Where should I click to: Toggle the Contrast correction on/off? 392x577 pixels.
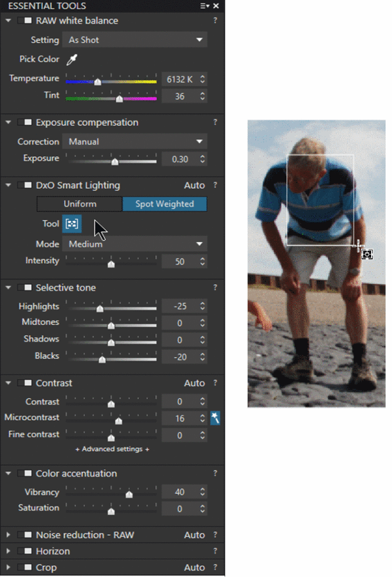tap(25, 383)
